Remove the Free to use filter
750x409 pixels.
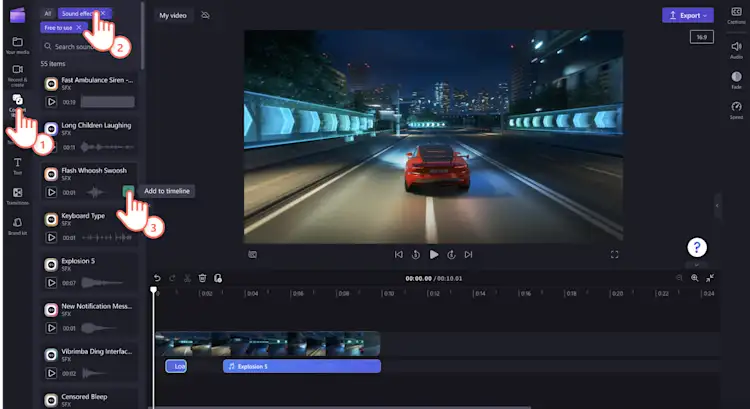click(79, 28)
